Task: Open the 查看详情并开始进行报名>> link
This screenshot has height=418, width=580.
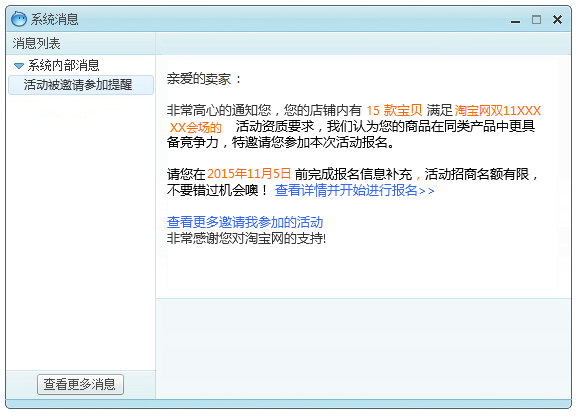Action: pos(354,190)
